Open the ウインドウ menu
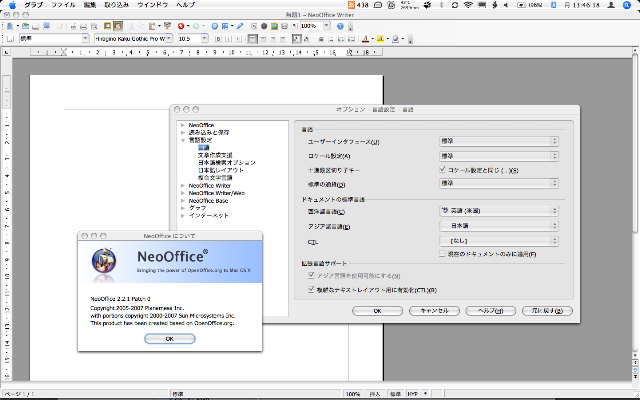 [x=152, y=5]
